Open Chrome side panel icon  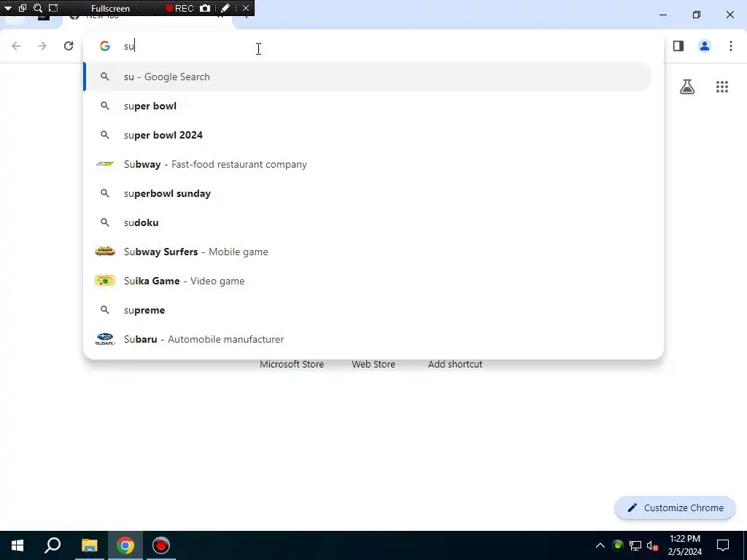pyautogui.click(x=678, y=46)
